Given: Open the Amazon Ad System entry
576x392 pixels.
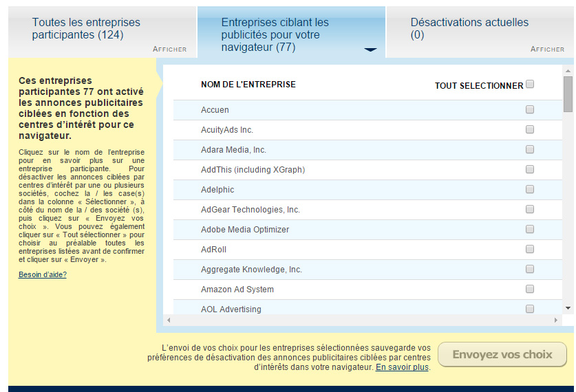Looking at the screenshot, I should 237,290.
